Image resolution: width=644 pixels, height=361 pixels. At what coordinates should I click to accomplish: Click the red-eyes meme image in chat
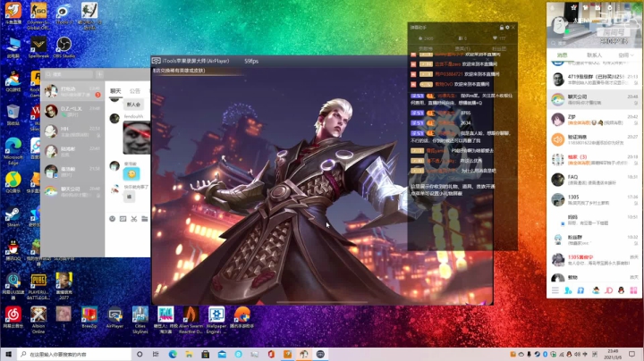point(137,139)
